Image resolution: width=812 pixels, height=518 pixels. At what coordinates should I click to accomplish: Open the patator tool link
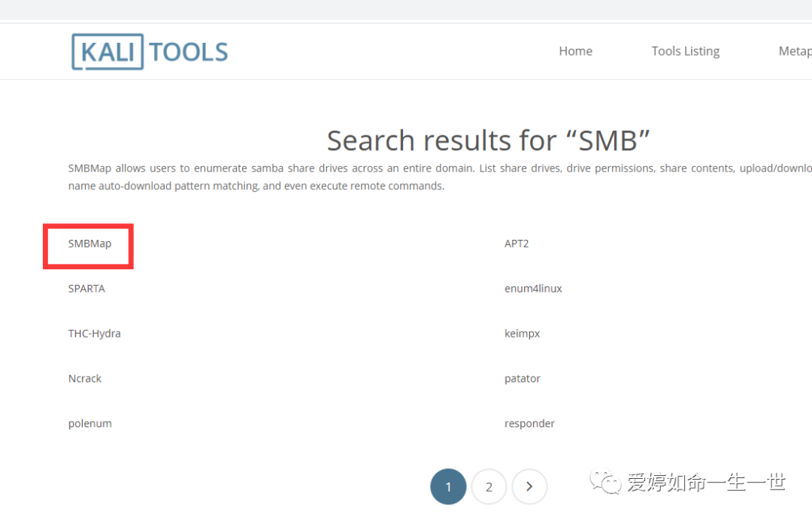(522, 379)
